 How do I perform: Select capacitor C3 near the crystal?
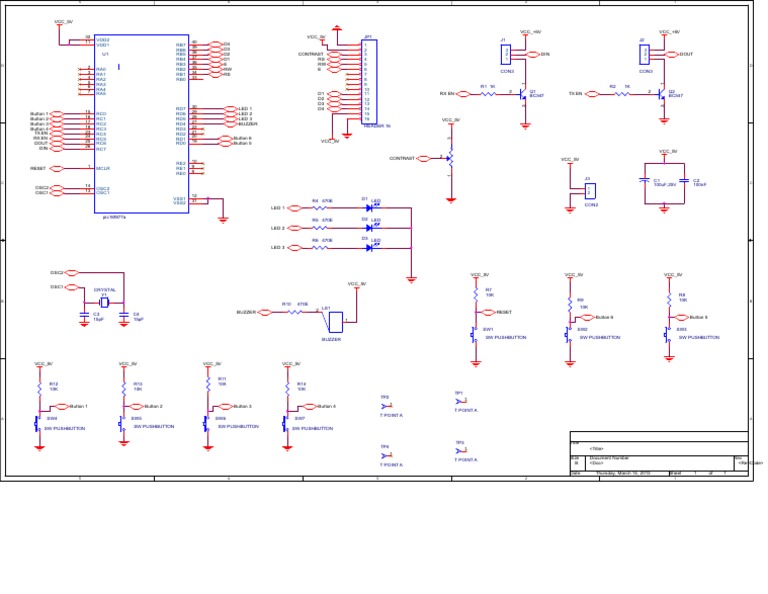pyautogui.click(x=84, y=313)
